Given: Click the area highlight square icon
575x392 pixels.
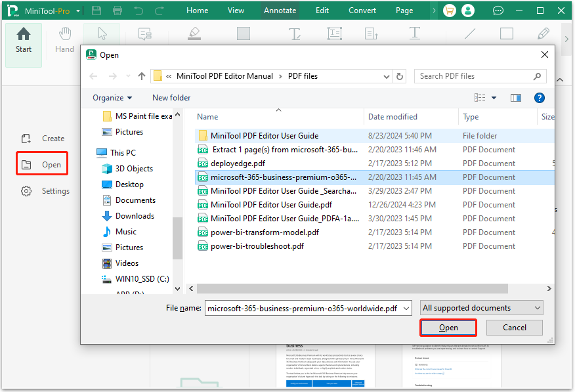Looking at the screenshot, I should 244,33.
